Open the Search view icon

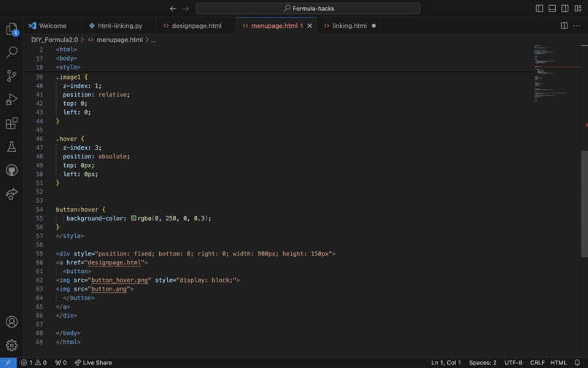click(x=12, y=52)
